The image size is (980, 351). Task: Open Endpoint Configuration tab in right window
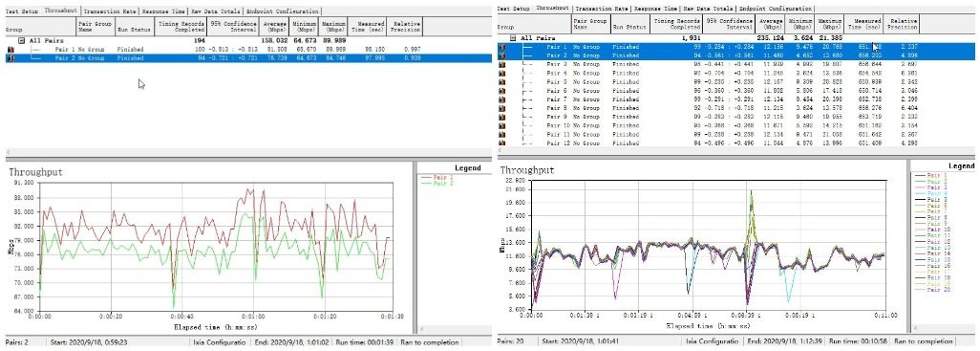coord(775,9)
